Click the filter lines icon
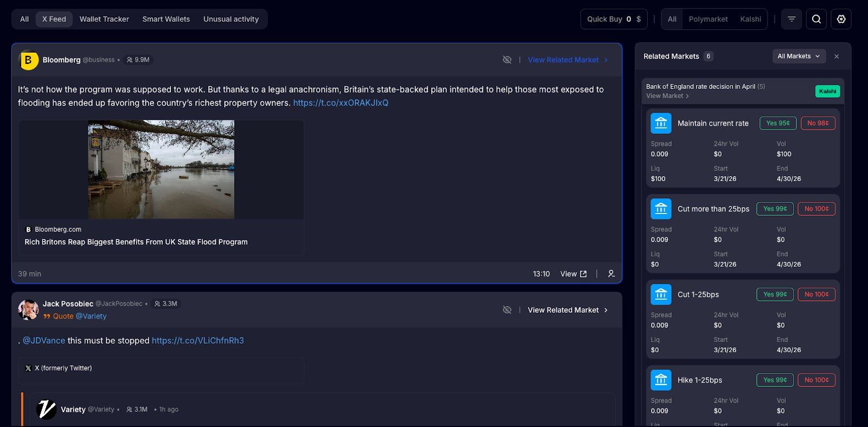Viewport: 868px width, 427px height. pos(792,19)
